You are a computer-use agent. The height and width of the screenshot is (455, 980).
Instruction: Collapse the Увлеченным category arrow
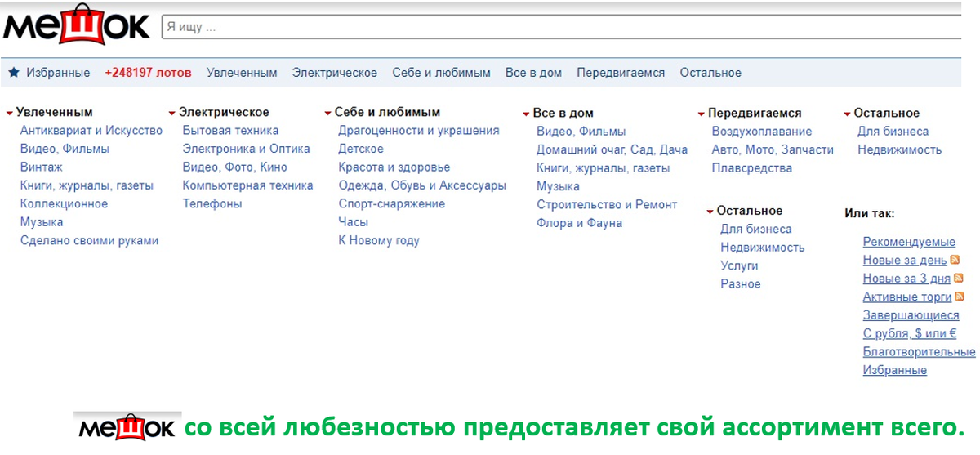coord(9,113)
